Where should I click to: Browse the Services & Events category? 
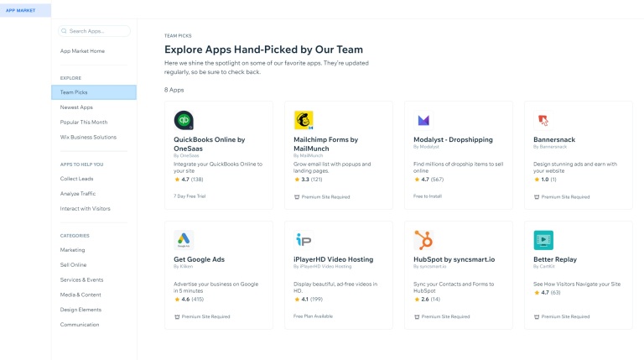[81, 280]
